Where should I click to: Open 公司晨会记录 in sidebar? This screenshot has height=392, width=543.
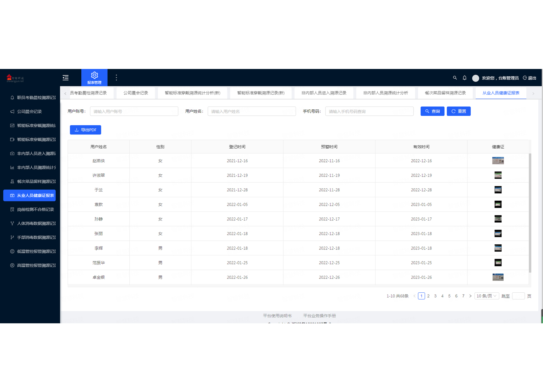click(x=30, y=112)
